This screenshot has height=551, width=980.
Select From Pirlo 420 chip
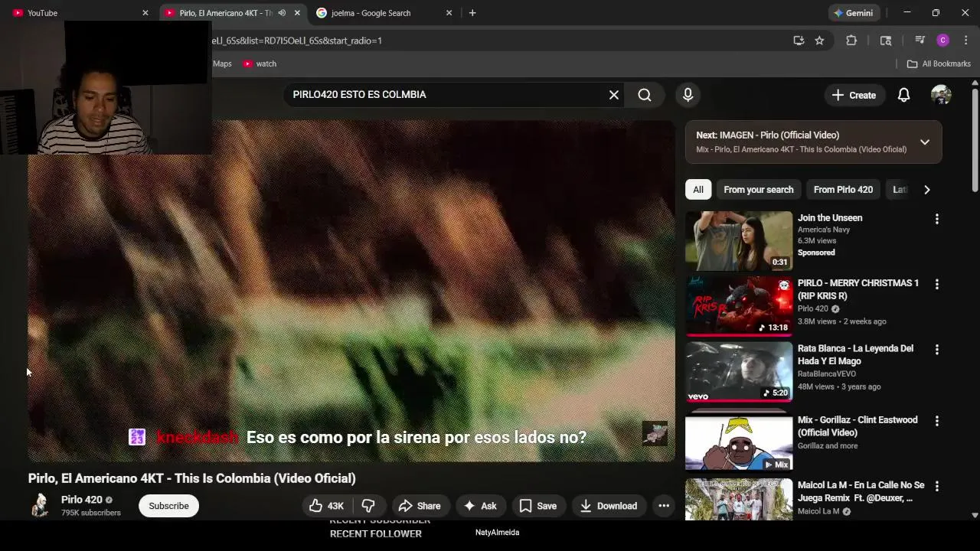[x=843, y=190]
